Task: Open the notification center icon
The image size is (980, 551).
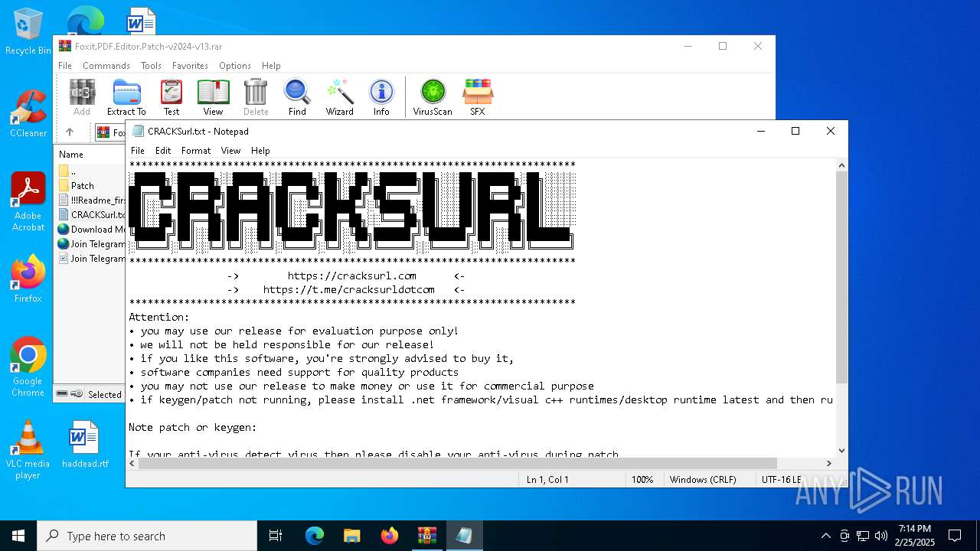Action: click(x=955, y=536)
